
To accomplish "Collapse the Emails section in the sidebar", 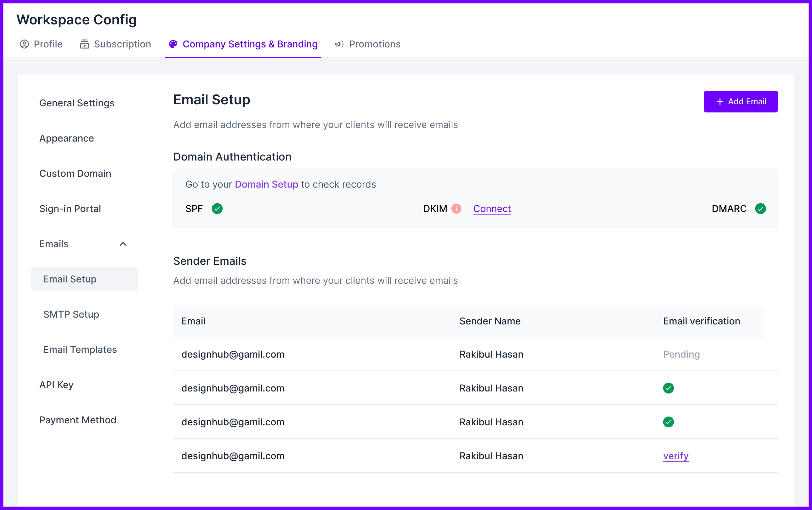I will tap(123, 244).
